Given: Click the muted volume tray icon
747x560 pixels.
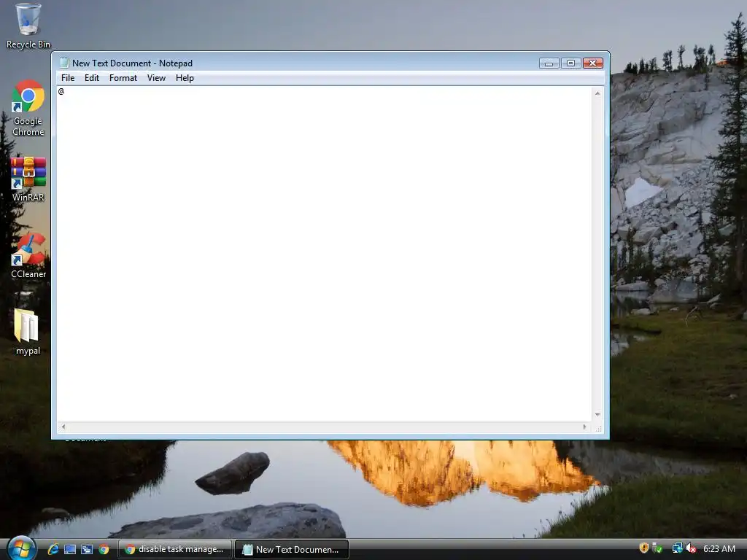Looking at the screenshot, I should 691,548.
